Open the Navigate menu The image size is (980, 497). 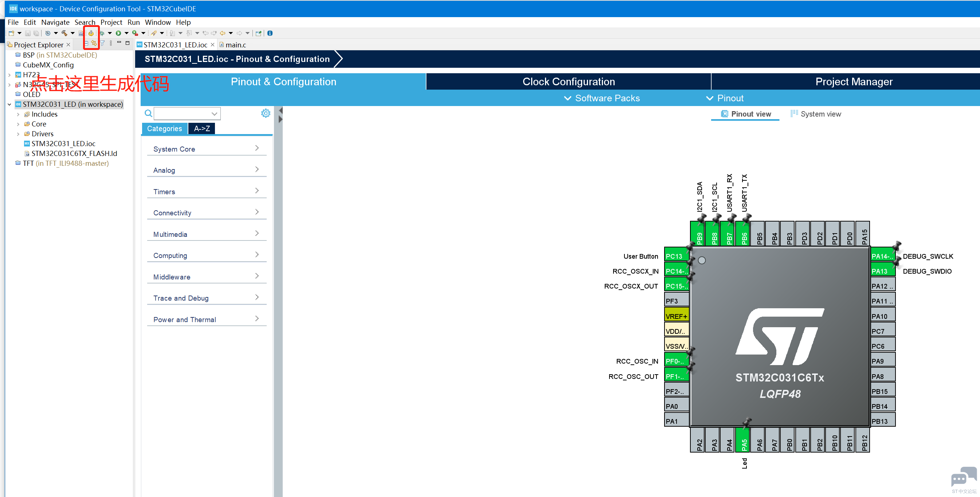[55, 22]
